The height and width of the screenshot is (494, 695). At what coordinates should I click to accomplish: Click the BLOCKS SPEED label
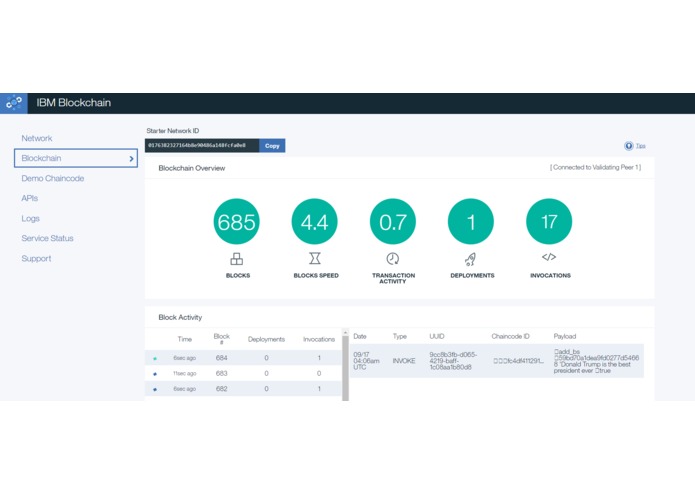click(316, 276)
